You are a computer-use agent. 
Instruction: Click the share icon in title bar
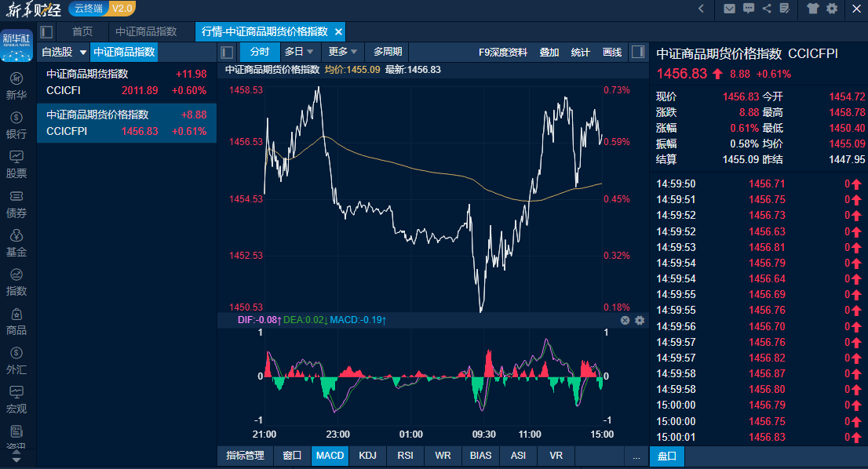tap(767, 9)
